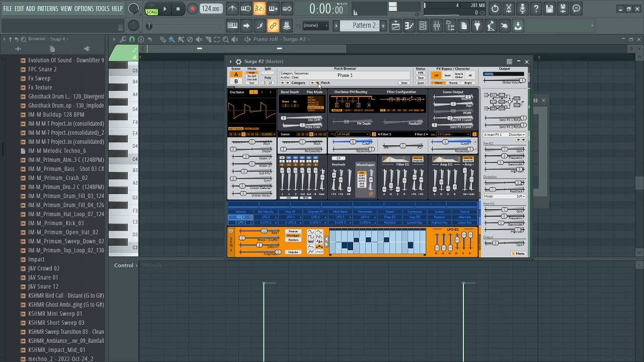Open the FILE menu
The height and width of the screenshot is (362, 644).
(8, 9)
